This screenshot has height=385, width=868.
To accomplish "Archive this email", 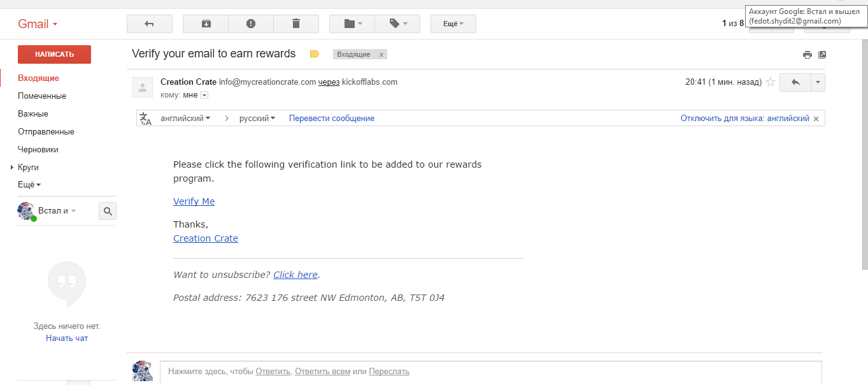I will point(206,24).
